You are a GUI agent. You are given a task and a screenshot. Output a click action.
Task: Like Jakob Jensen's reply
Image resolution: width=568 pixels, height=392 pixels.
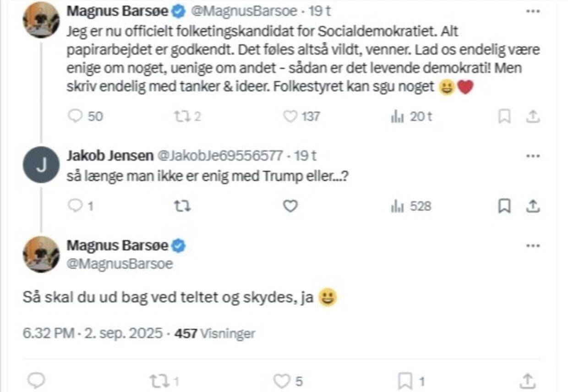click(x=290, y=207)
